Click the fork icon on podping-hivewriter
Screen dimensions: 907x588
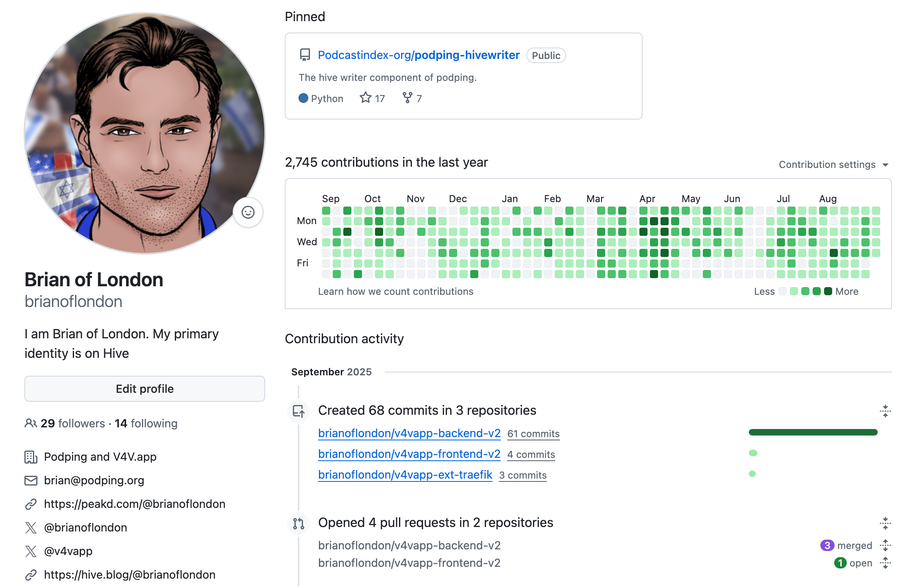point(407,98)
